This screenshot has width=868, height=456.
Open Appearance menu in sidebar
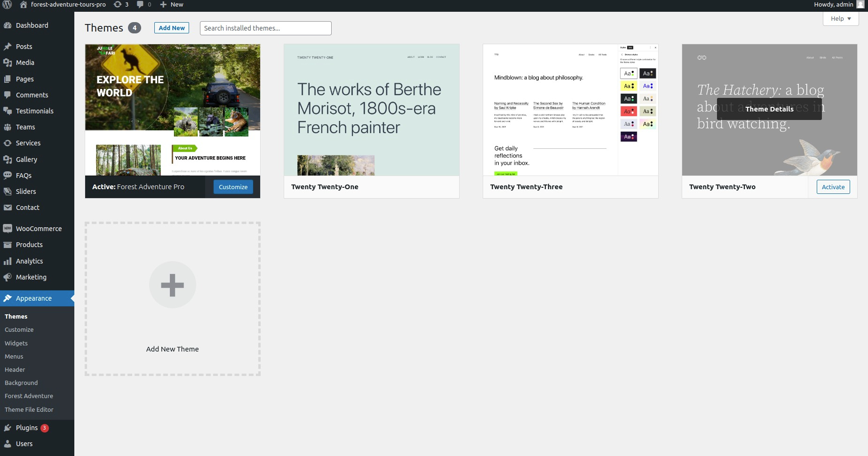coord(37,298)
